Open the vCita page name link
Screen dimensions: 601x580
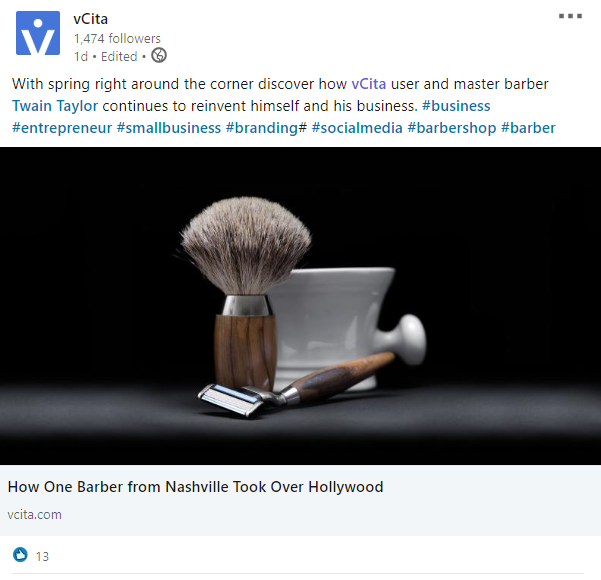coord(90,19)
